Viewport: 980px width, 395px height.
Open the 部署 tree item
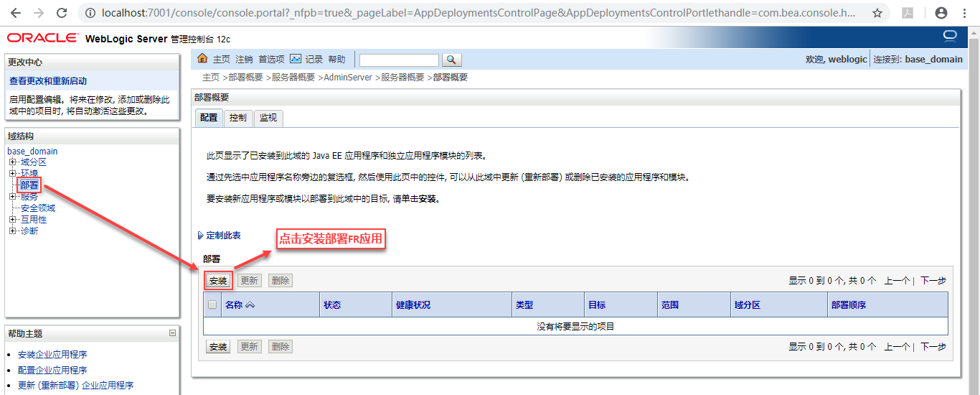coord(29,185)
